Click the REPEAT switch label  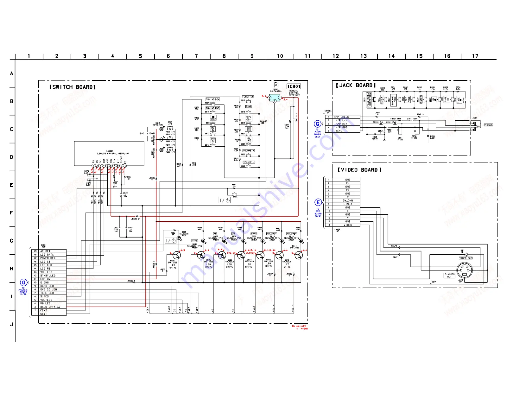pyautogui.click(x=382, y=99)
